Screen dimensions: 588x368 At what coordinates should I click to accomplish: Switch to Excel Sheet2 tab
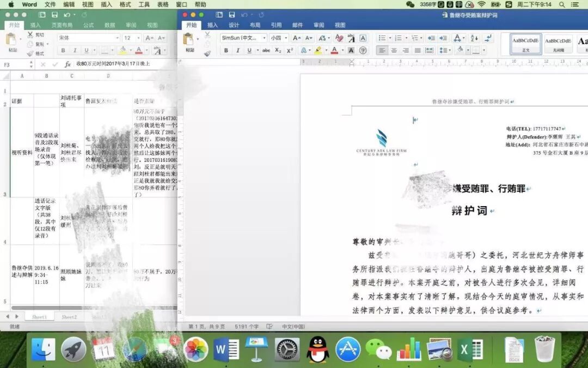[69, 317]
